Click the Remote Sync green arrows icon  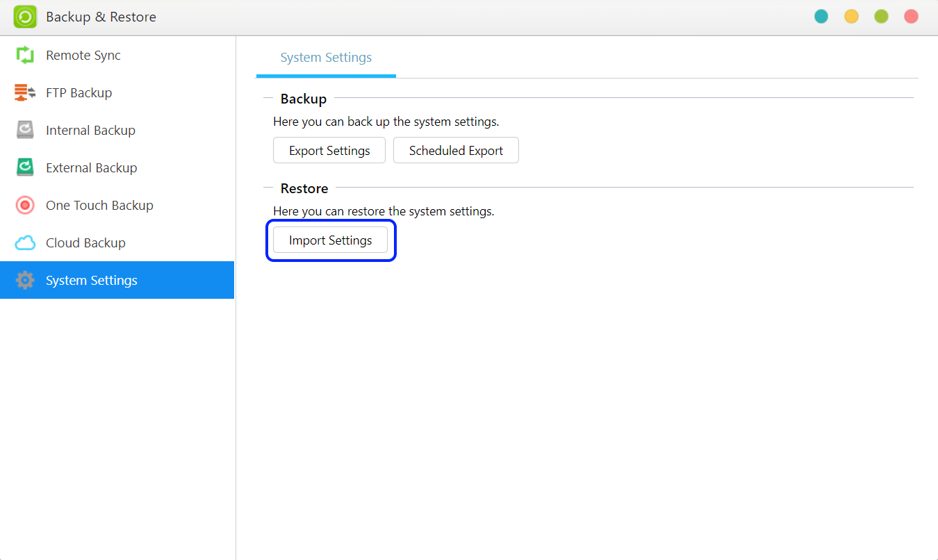click(25, 56)
